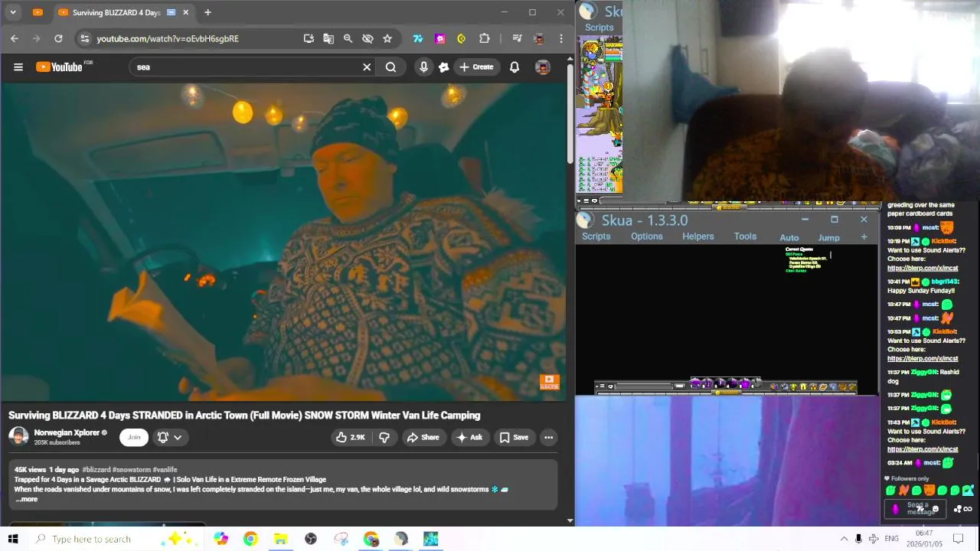980x551 pixels.
Task: Start voice search with microphone
Action: tap(423, 67)
